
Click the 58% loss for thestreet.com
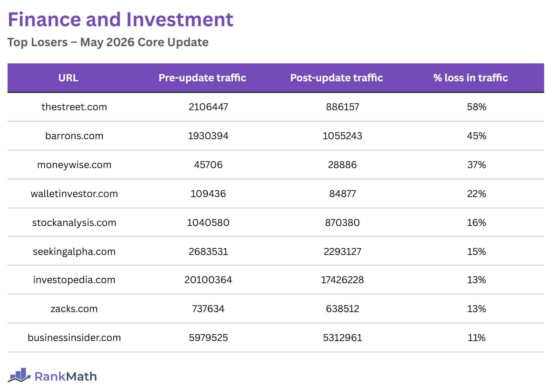click(x=477, y=107)
